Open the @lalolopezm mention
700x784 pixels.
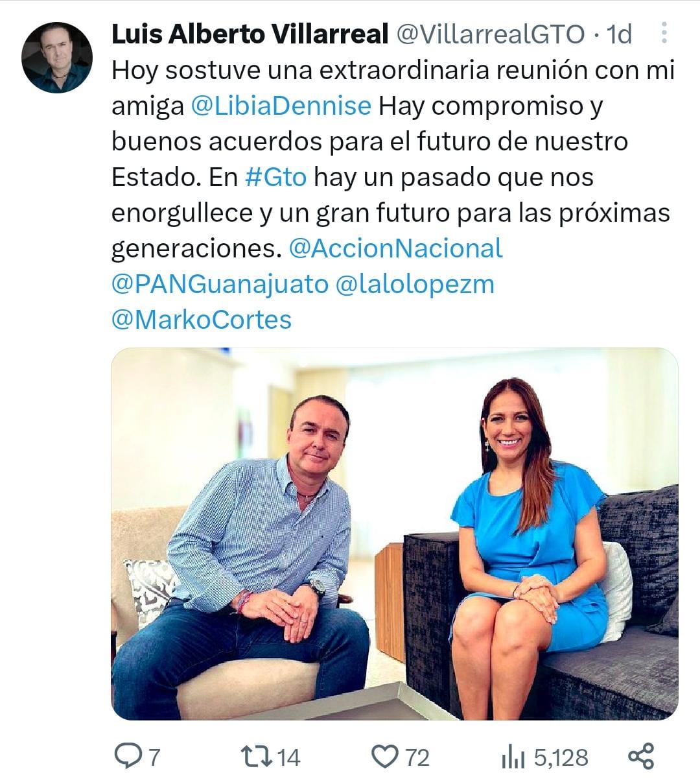pyautogui.click(x=415, y=283)
